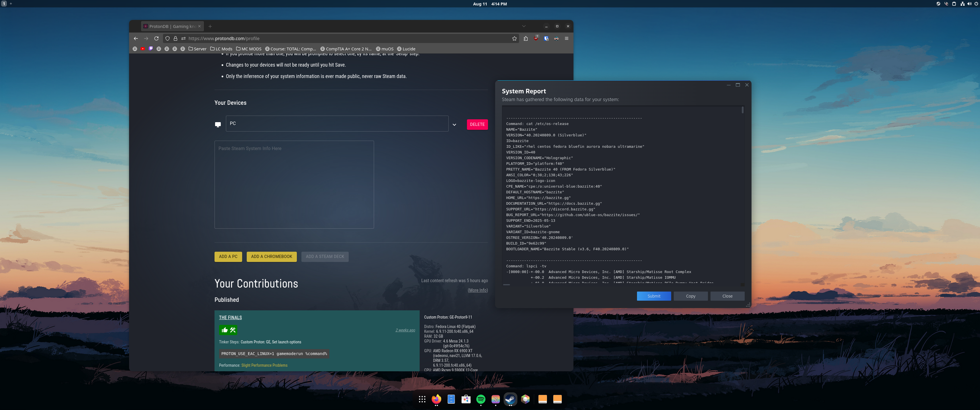Viewport: 980px width, 410px height.
Task: Open THE FINALS report link
Action: point(230,317)
